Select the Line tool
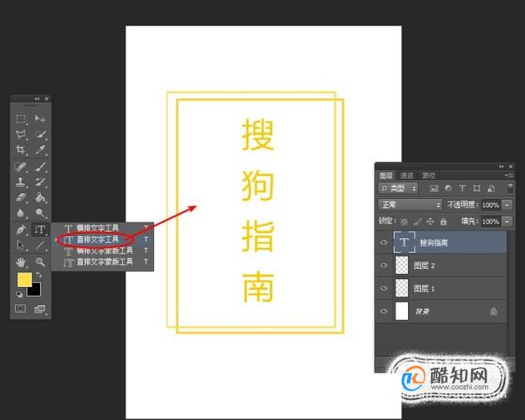525x420 pixels. coord(40,245)
